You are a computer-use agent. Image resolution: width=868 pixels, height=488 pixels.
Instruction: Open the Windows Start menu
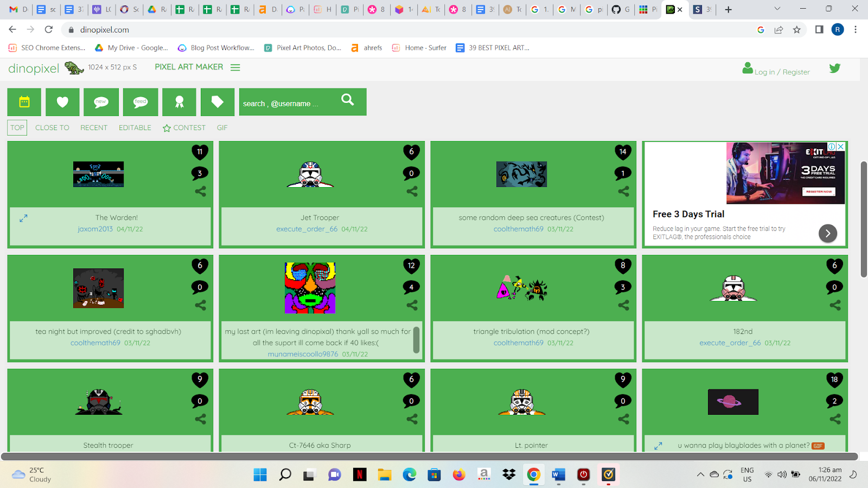point(260,475)
